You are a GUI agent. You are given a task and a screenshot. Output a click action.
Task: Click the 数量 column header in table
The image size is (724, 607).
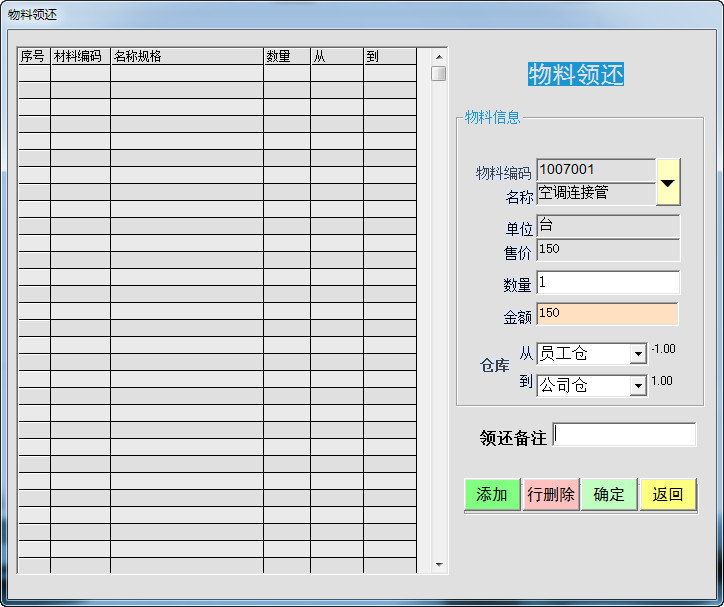click(287, 56)
